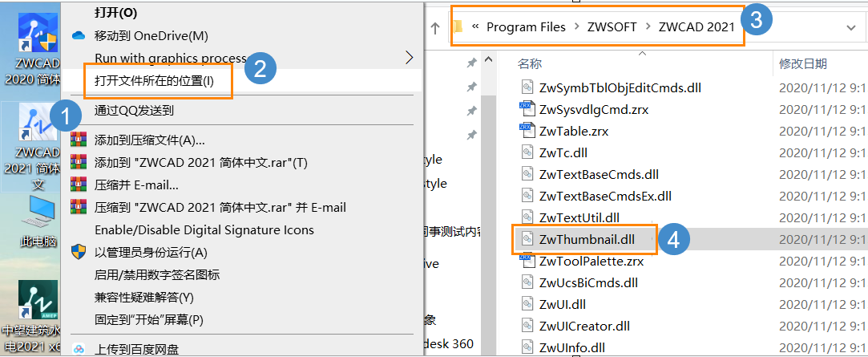The image size is (868, 357).
Task: Click the chevron after ZWSOFT in path
Action: coord(648,27)
